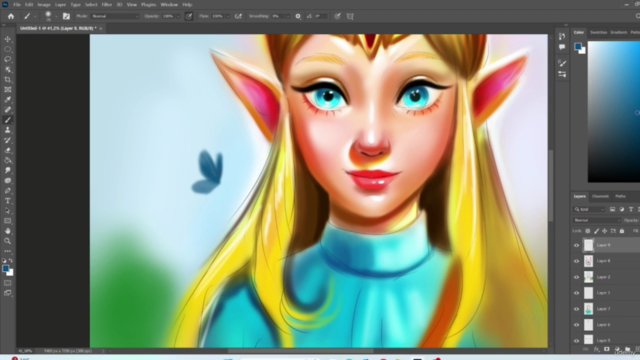Select the Path Selection tool
640x360 pixels.
[8, 211]
